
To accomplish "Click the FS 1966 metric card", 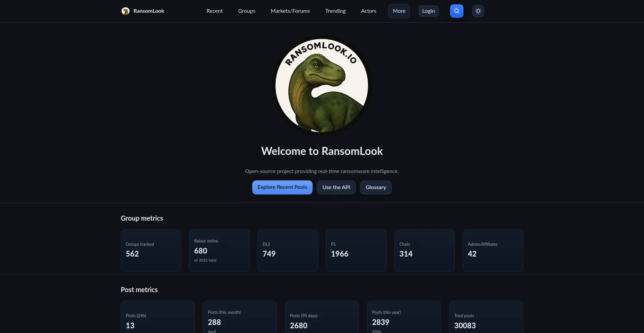I will [356, 251].
